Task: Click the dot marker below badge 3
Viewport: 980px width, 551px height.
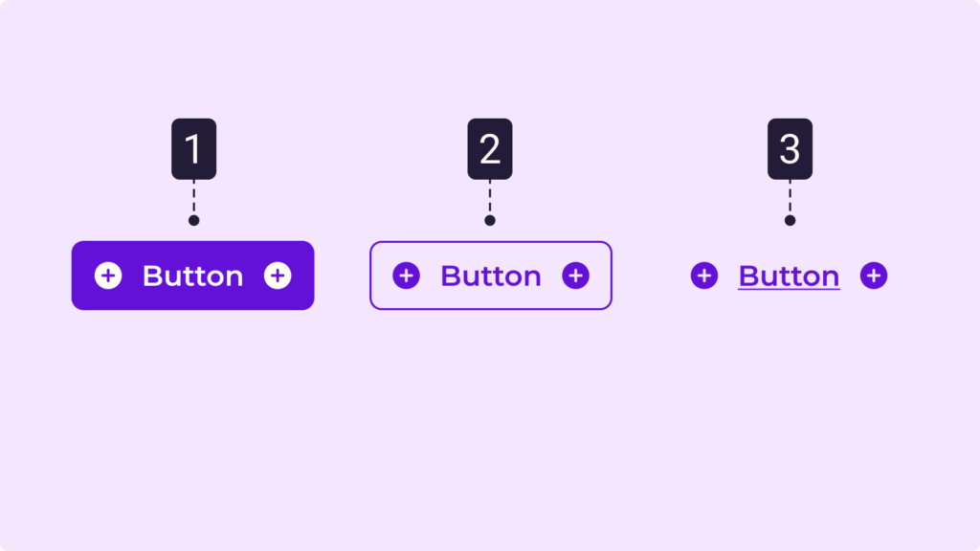Action: [790, 220]
